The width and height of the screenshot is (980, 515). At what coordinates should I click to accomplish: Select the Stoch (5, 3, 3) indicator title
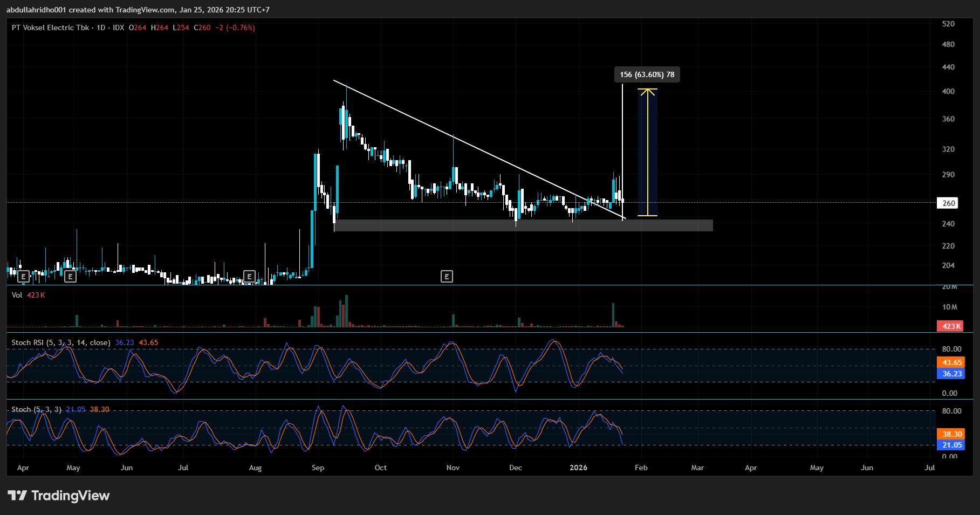tap(36, 409)
